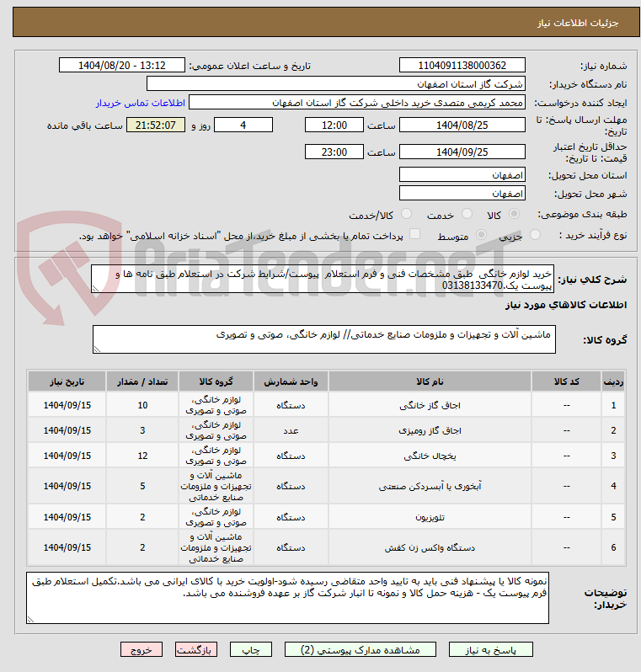Click the requester field محمد کریمی
Screen dimensions: 641x672
click(357, 103)
